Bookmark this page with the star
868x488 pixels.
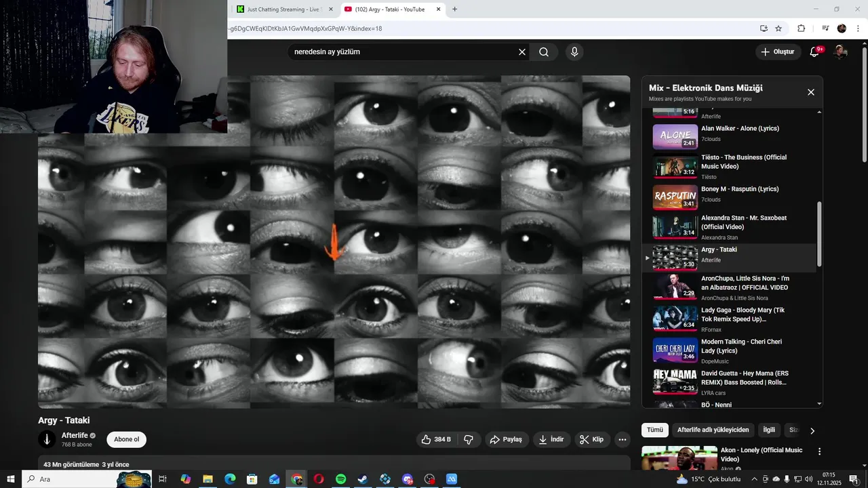[x=778, y=28]
